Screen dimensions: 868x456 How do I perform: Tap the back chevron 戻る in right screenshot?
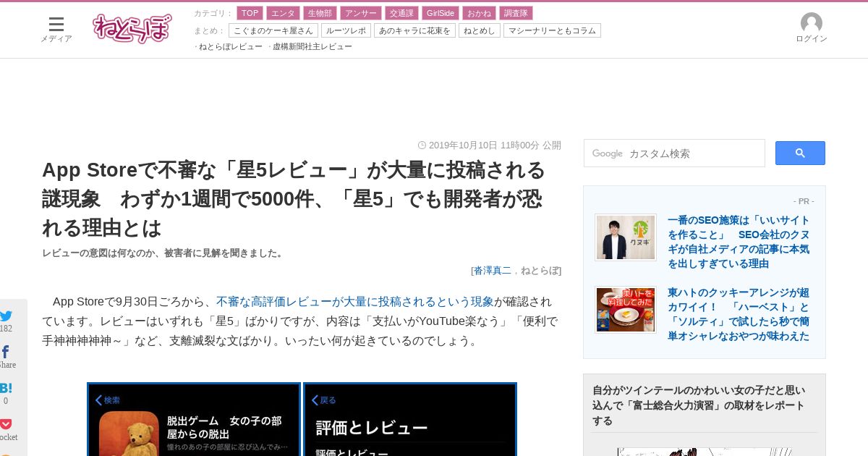point(324,400)
